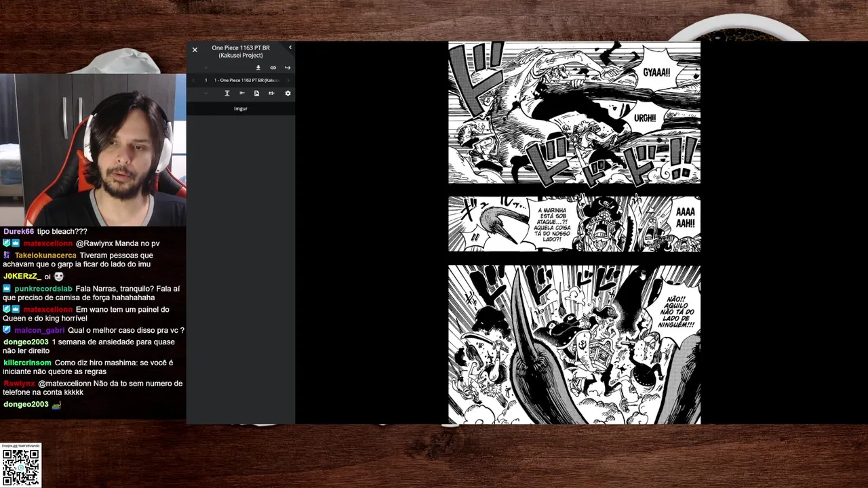
Task: Click the up chevron above the chapter row
Action: (x=205, y=68)
